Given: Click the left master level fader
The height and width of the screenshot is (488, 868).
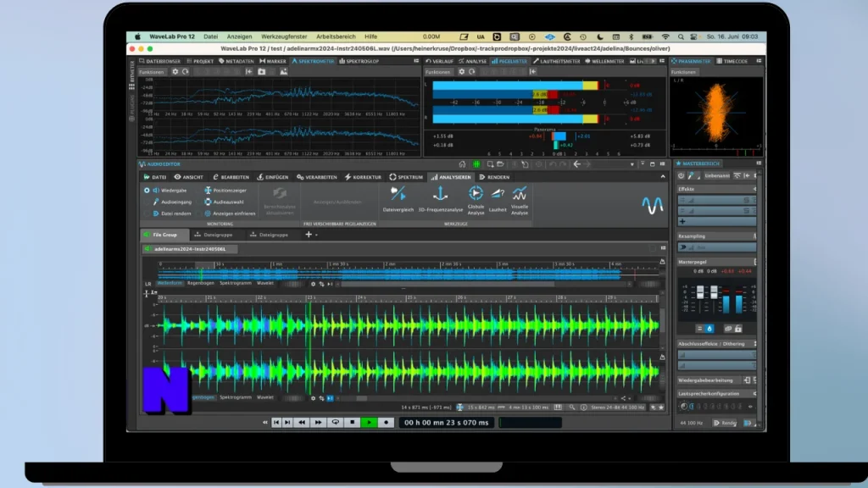Looking at the screenshot, I should tap(700, 292).
